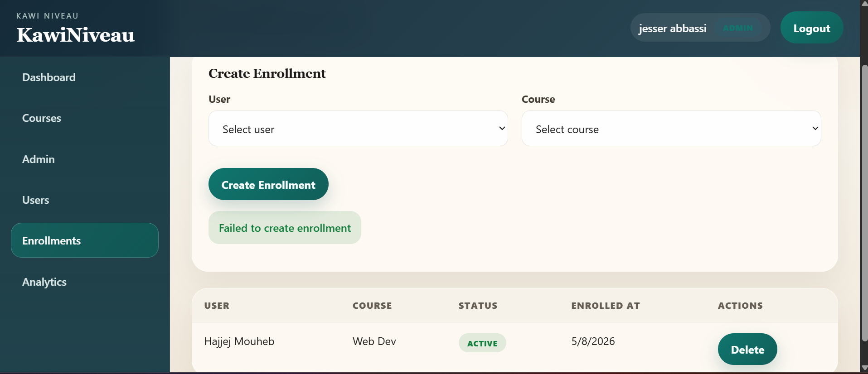Click the USER column header
Viewport: 868px width, 374px height.
(x=217, y=306)
